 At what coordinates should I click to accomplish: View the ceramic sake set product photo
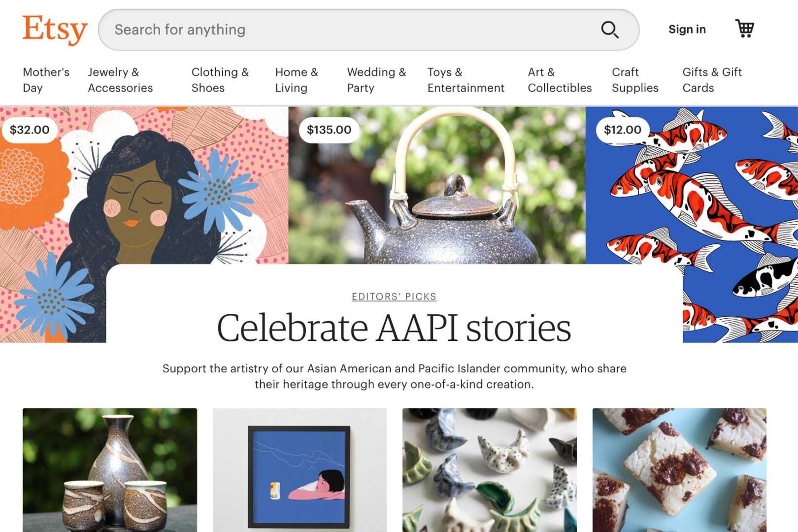point(110,469)
